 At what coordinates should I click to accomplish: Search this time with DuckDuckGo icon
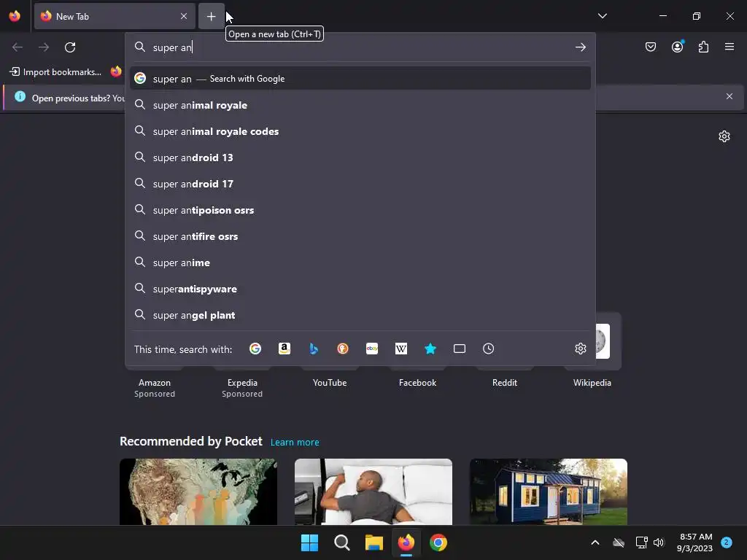point(343,349)
